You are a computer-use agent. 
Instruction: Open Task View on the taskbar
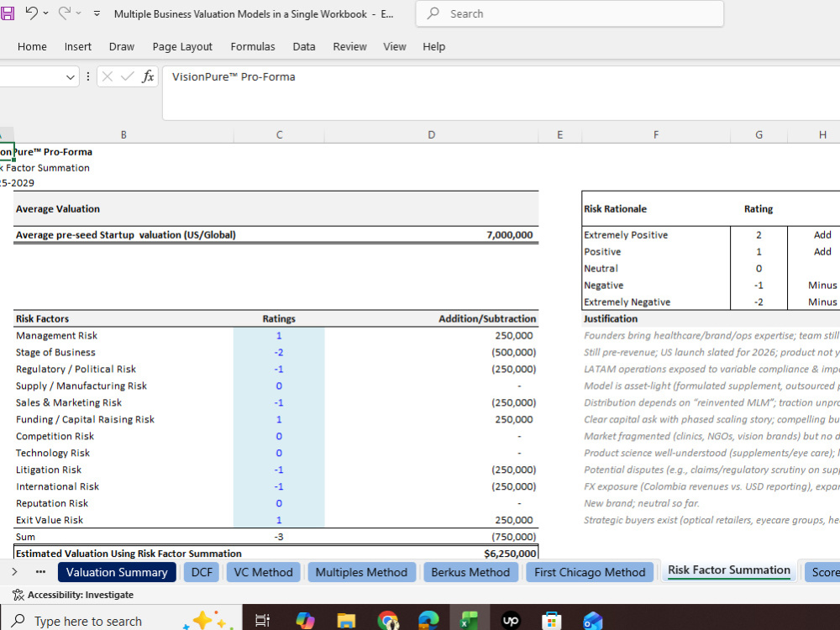(262, 621)
